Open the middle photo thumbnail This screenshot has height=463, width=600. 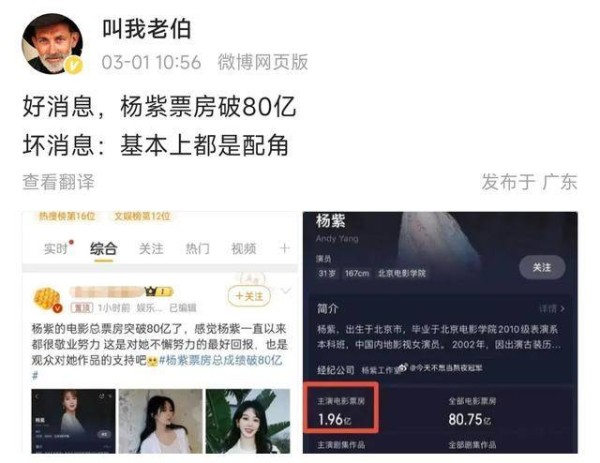click(160, 421)
